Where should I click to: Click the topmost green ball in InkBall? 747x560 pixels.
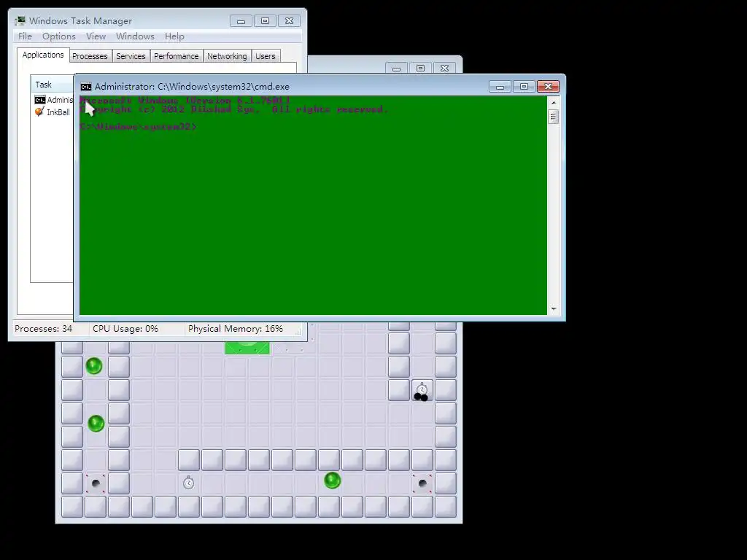click(94, 366)
